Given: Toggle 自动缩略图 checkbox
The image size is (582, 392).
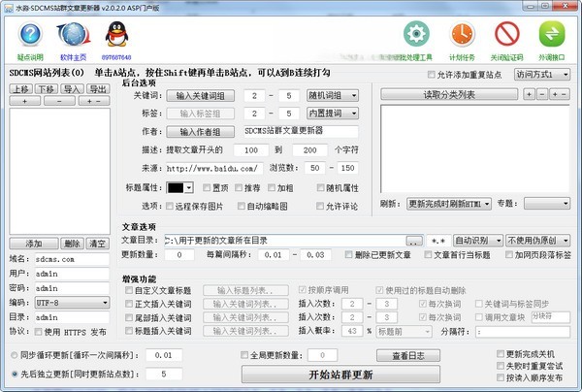Looking at the screenshot, I should 242,206.
